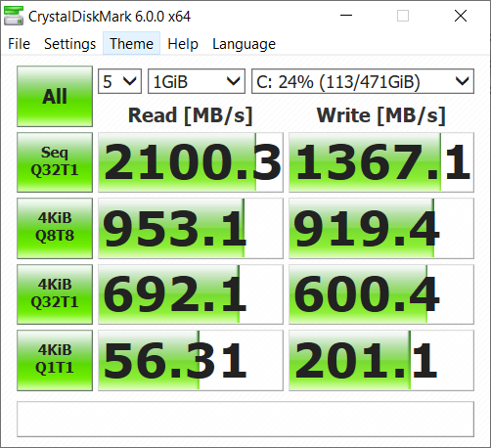The height and width of the screenshot is (448, 491).
Task: Open the File menu
Action: [20, 44]
